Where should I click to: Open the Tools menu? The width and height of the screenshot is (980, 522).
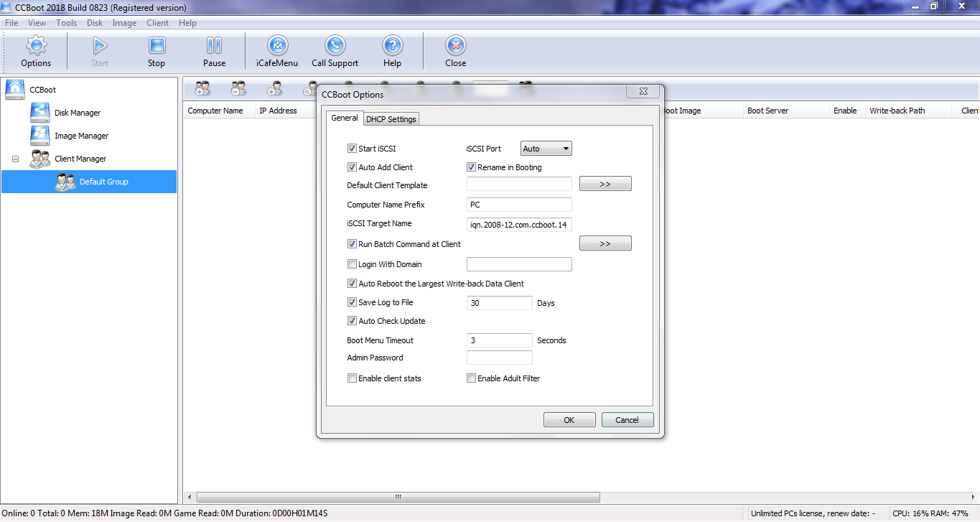pyautogui.click(x=66, y=23)
